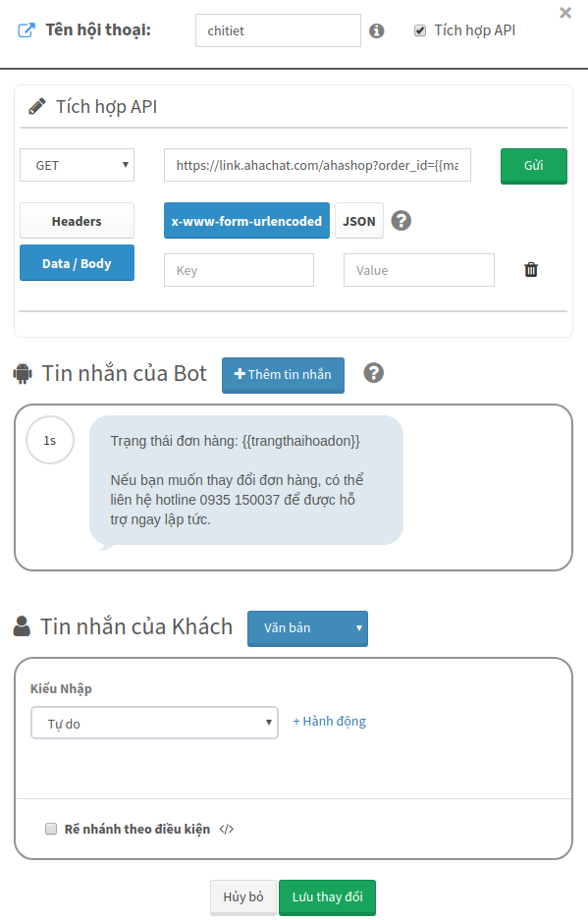Enable Rẽ nhánh theo điều kiện checkbox
Viewport: 588px width, 920px height.
(51, 829)
